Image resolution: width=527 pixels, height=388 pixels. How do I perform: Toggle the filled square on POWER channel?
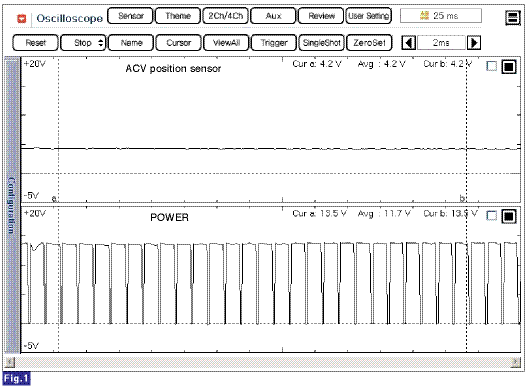point(509,216)
